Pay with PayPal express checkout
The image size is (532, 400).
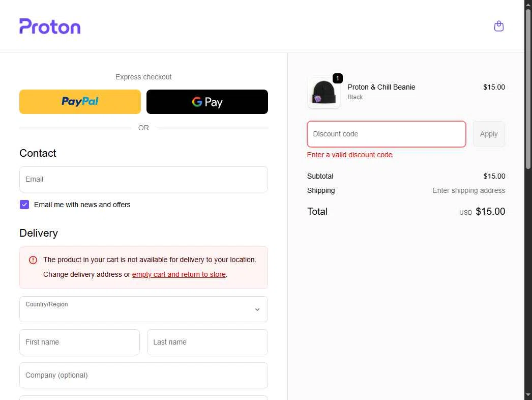pyautogui.click(x=80, y=102)
